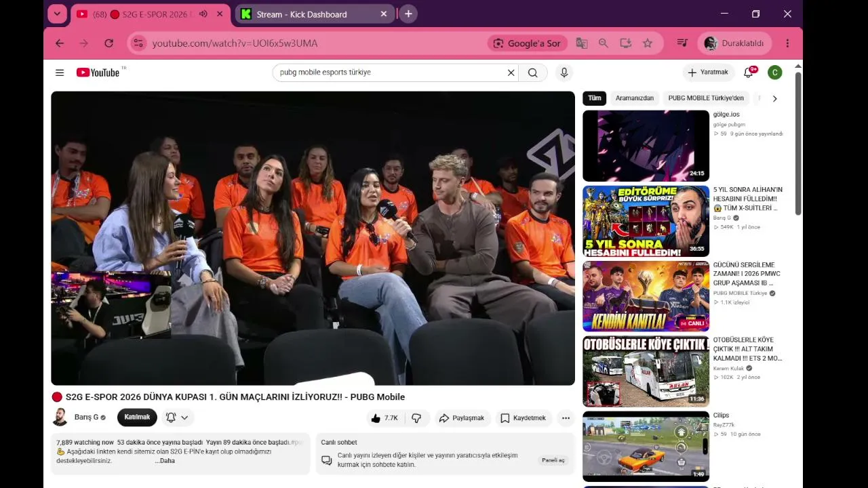The height and width of the screenshot is (488, 868).
Task: Open the Barış G channel name link
Action: point(86,418)
